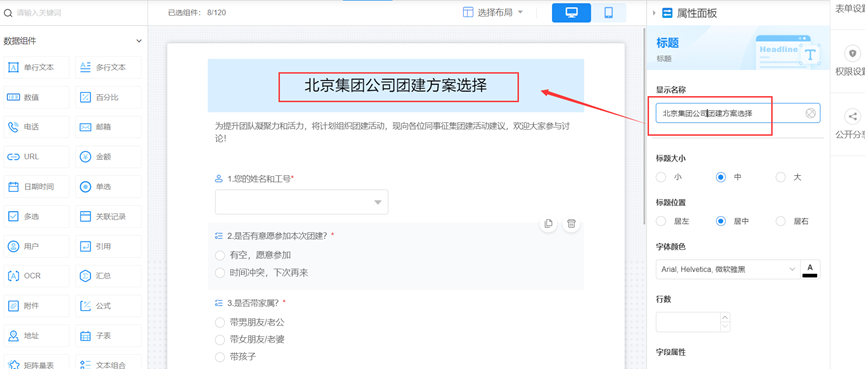
Task: Add the 百分比 percentage component
Action: pyautogui.click(x=108, y=97)
